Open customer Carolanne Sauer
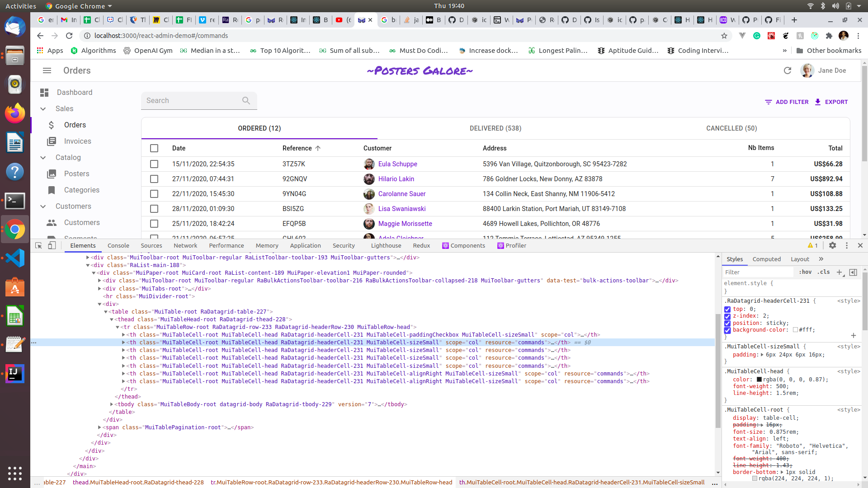 (402, 193)
